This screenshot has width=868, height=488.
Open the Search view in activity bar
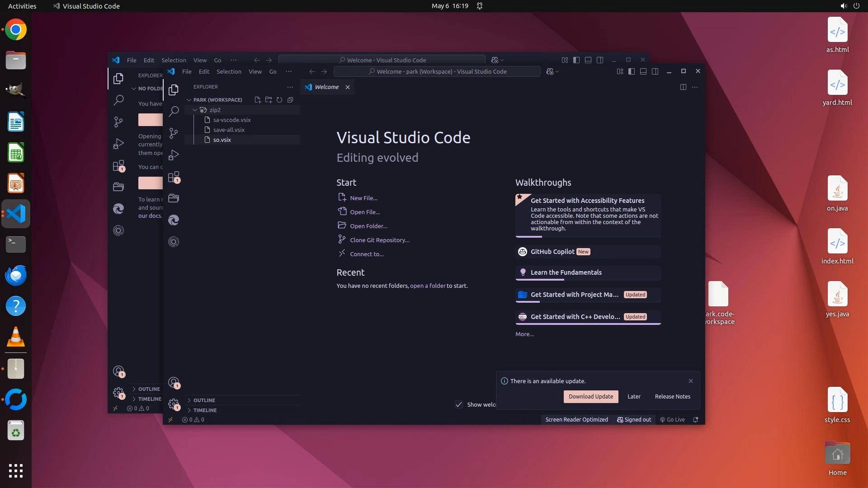[x=174, y=112]
